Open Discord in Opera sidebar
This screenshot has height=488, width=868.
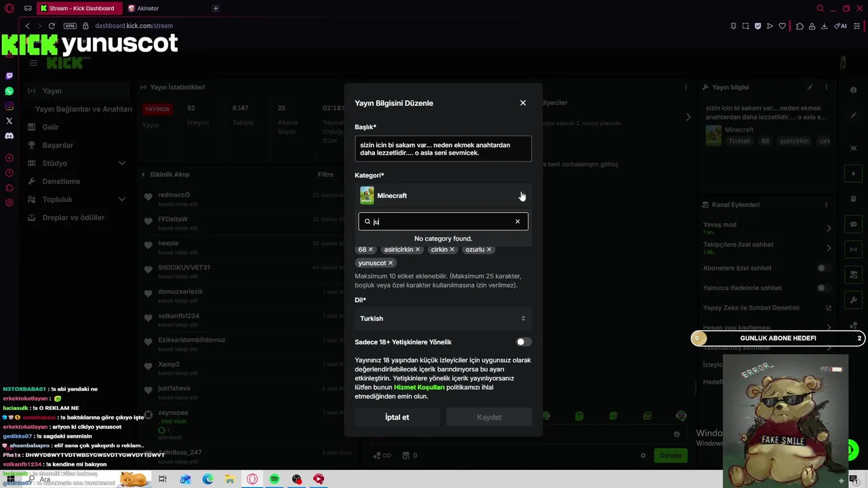(x=9, y=136)
